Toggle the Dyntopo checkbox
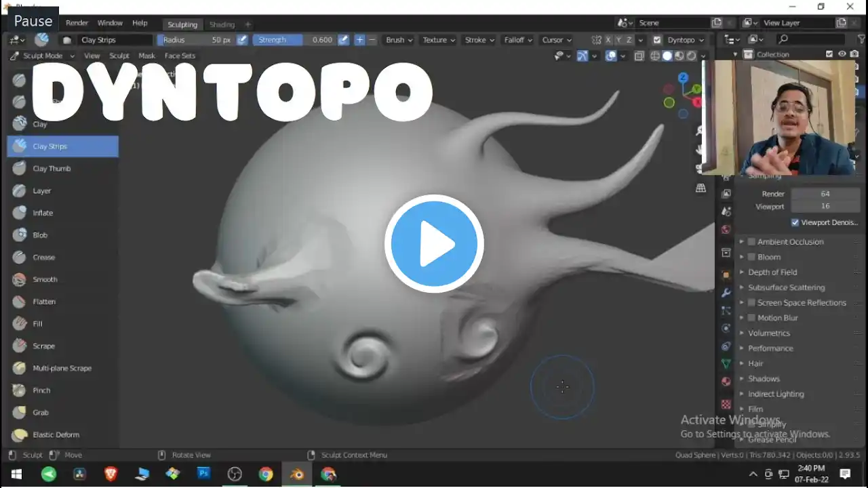The image size is (868, 488). 656,40
